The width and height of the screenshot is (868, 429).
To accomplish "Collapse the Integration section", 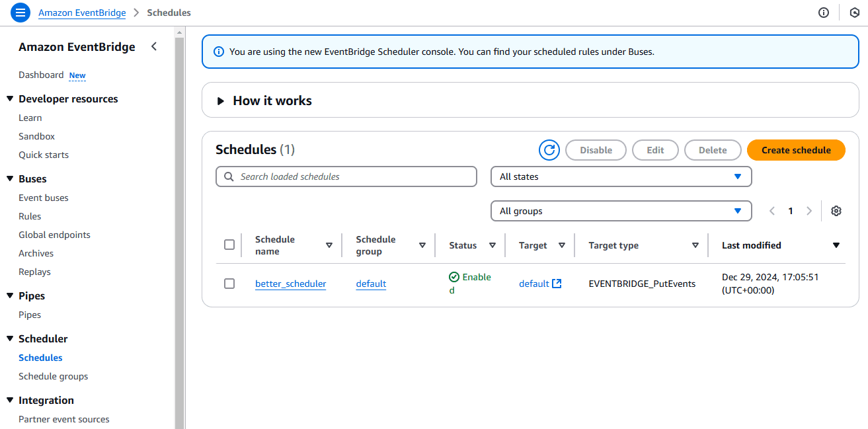I will [10, 401].
